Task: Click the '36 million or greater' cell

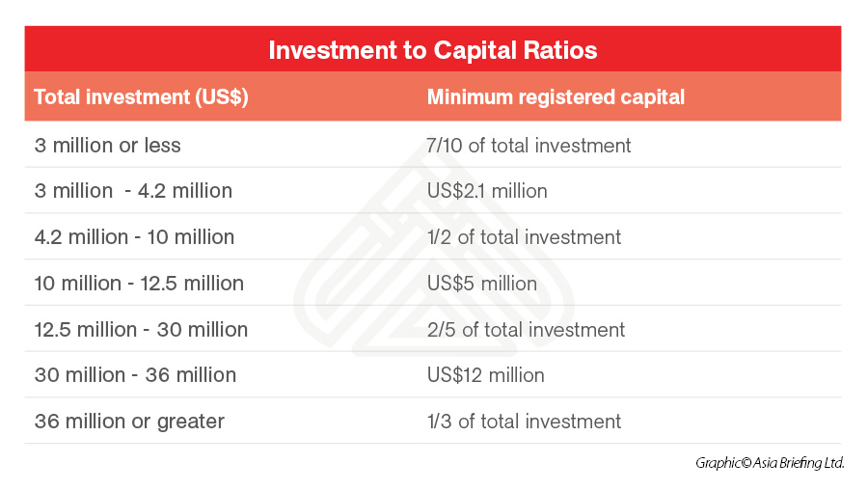Action: pyautogui.click(x=129, y=422)
